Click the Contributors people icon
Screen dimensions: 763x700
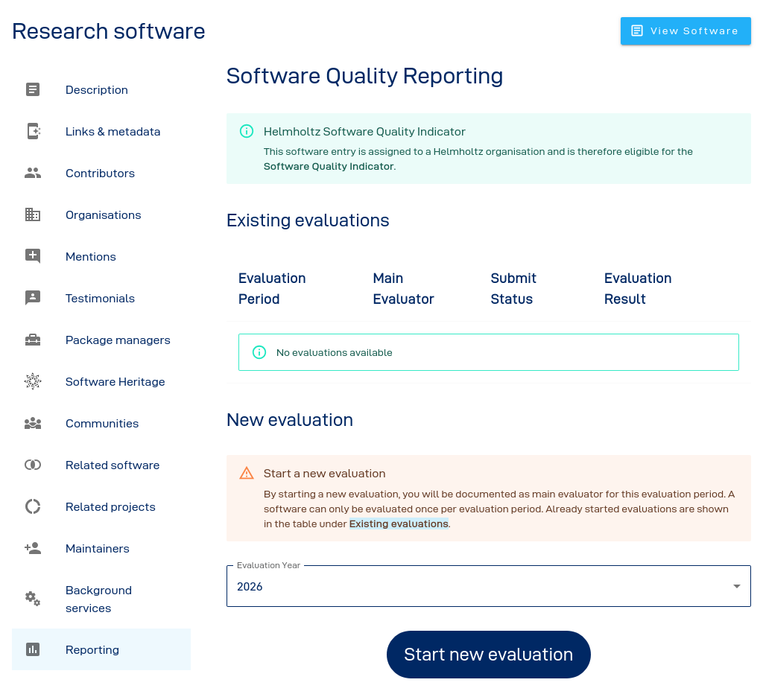pyautogui.click(x=33, y=173)
